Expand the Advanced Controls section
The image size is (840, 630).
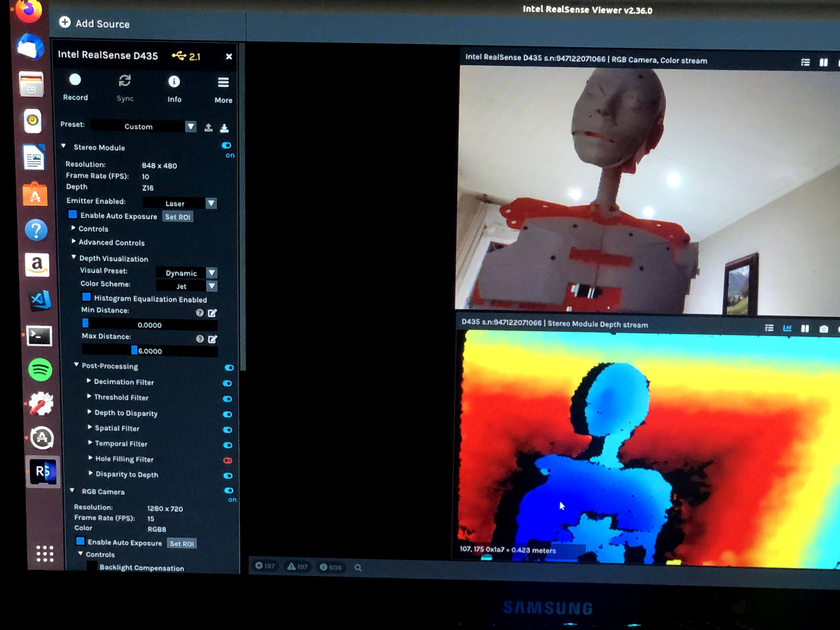click(73, 241)
